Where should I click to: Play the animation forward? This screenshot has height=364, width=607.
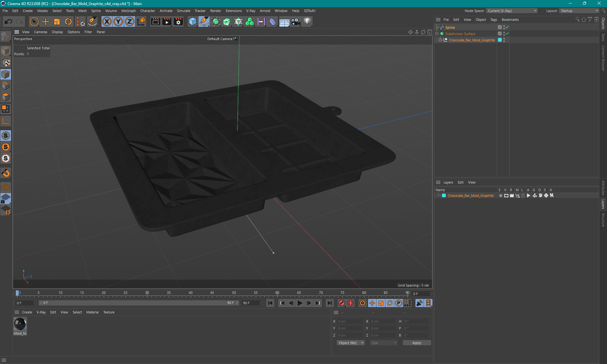(x=300, y=303)
